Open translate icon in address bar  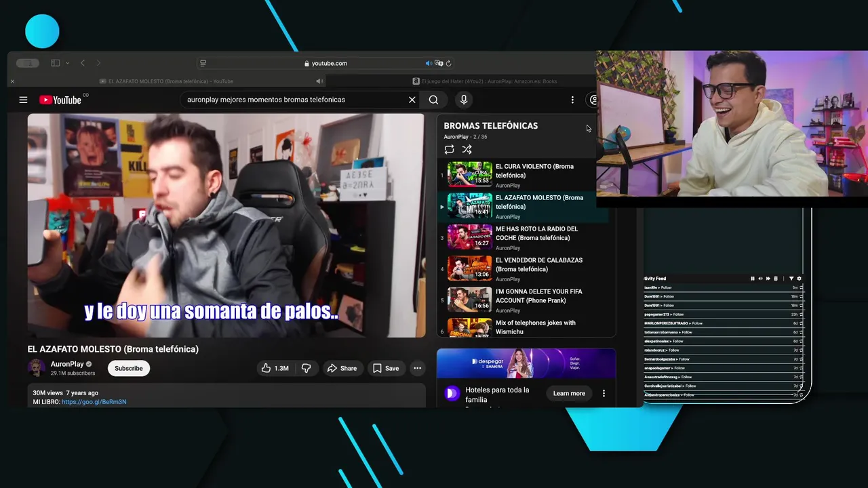click(x=439, y=63)
